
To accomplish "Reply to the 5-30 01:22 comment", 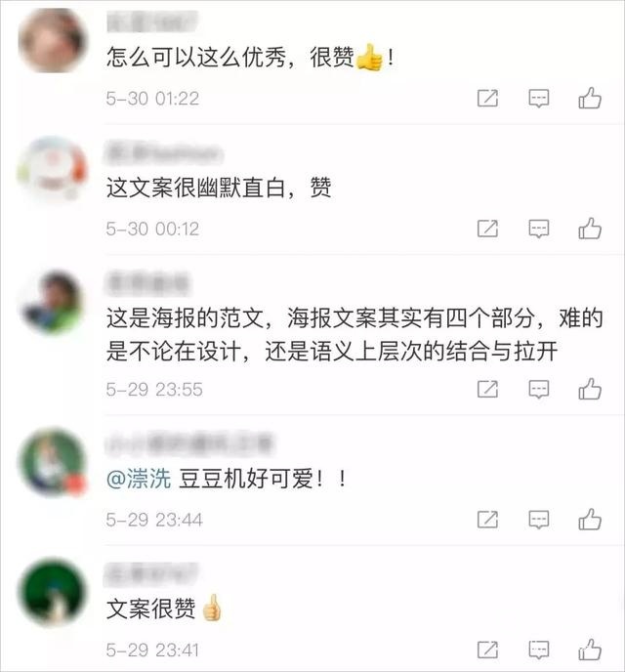I will (x=538, y=98).
